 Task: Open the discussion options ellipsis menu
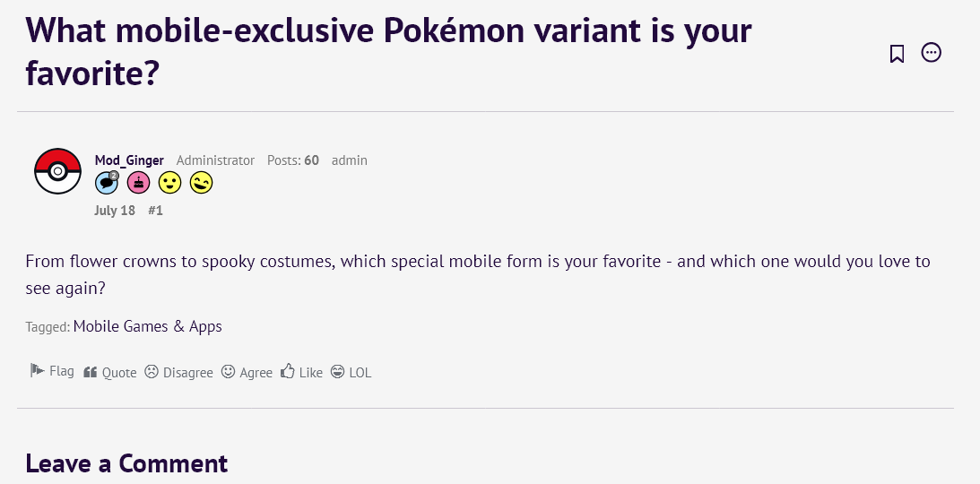(x=932, y=53)
